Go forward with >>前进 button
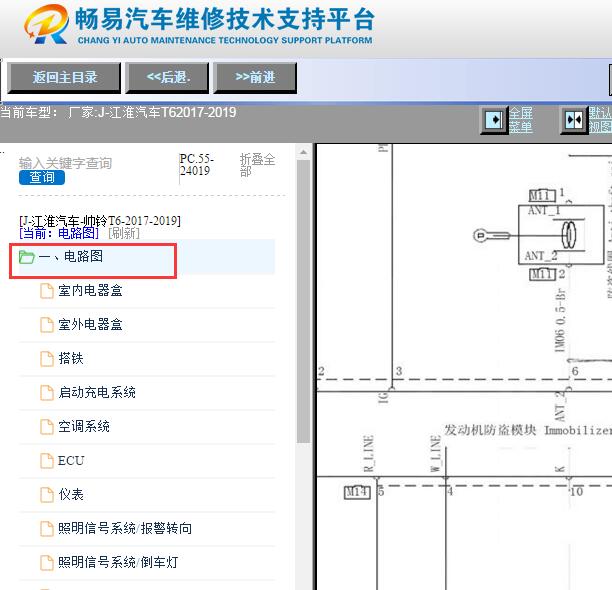The height and width of the screenshot is (590, 612). (255, 78)
